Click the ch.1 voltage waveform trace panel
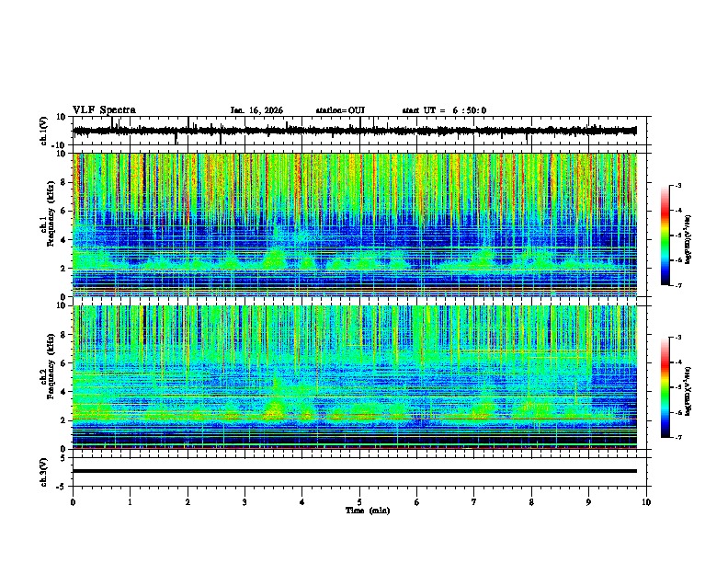The height and width of the screenshot is (563, 728). click(x=359, y=131)
